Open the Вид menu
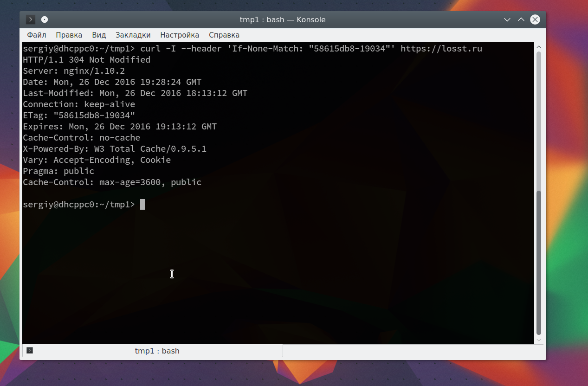588x386 pixels. (99, 35)
